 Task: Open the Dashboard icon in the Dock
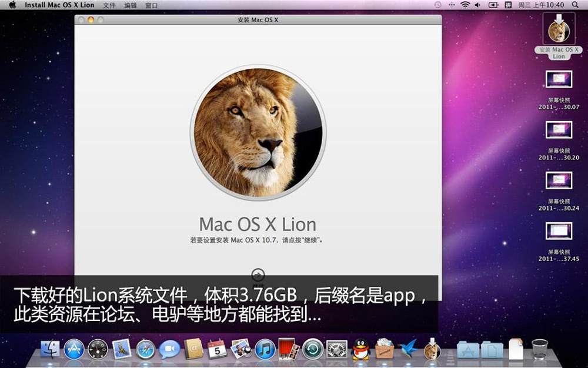(x=98, y=350)
